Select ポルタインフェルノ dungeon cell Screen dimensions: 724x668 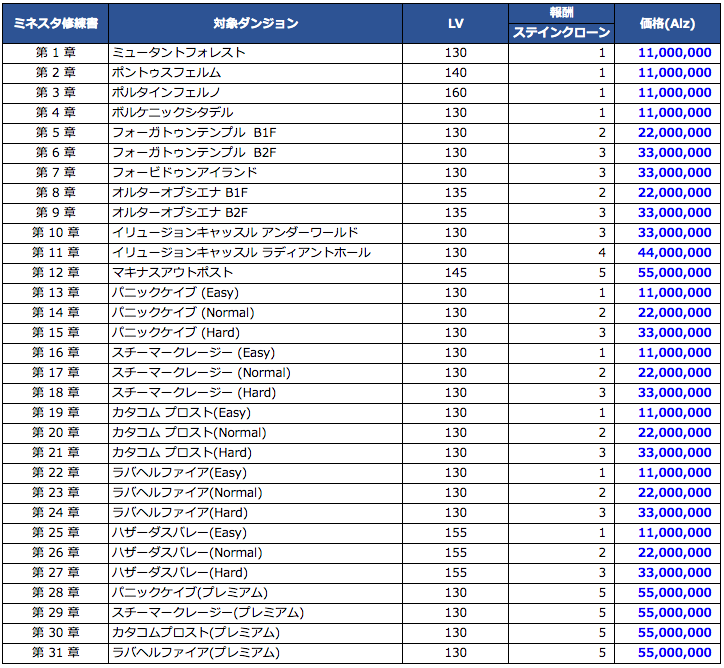(255, 93)
